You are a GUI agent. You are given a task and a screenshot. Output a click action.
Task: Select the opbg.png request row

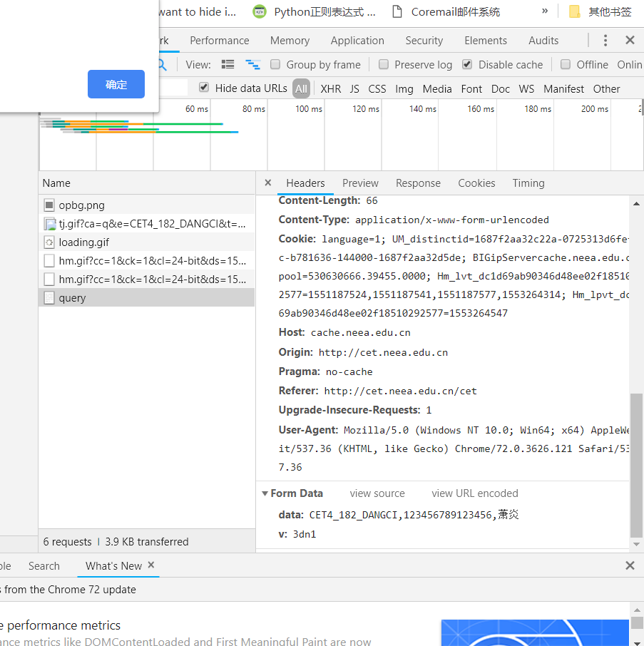147,205
